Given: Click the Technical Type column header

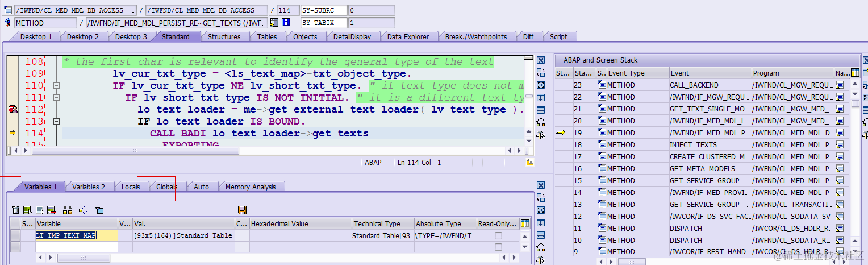Looking at the screenshot, I should click(383, 224).
